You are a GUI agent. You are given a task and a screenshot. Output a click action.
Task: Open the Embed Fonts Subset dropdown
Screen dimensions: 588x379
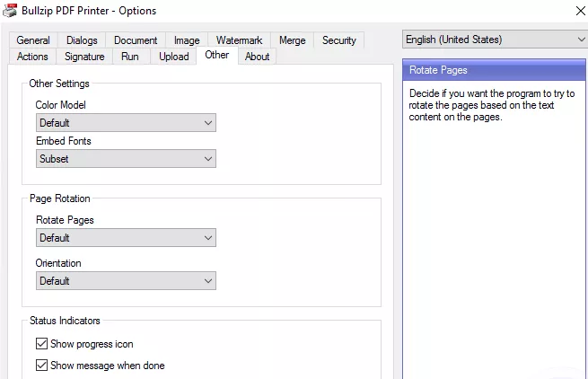[x=126, y=159]
